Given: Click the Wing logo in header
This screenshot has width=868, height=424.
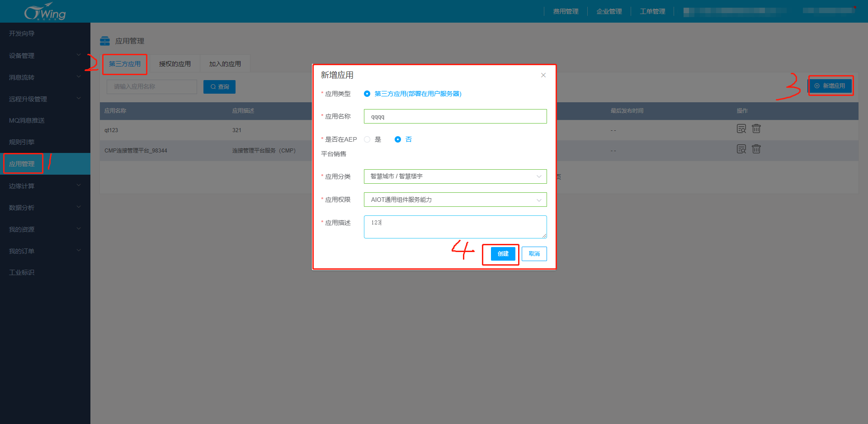Looking at the screenshot, I should 45,11.
